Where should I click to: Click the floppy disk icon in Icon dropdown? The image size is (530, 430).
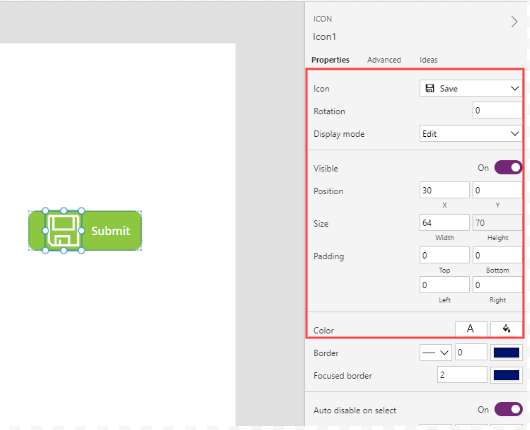pyautogui.click(x=430, y=88)
